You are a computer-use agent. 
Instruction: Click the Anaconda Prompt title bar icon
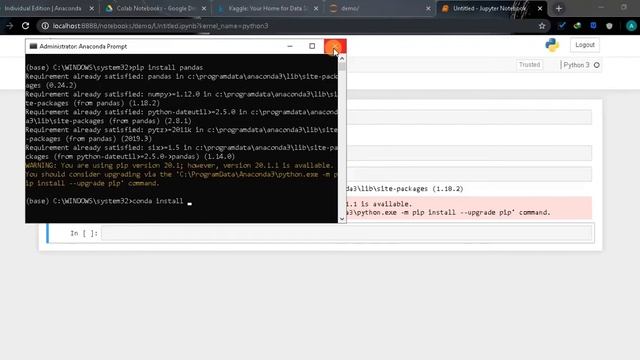pyautogui.click(x=33, y=46)
